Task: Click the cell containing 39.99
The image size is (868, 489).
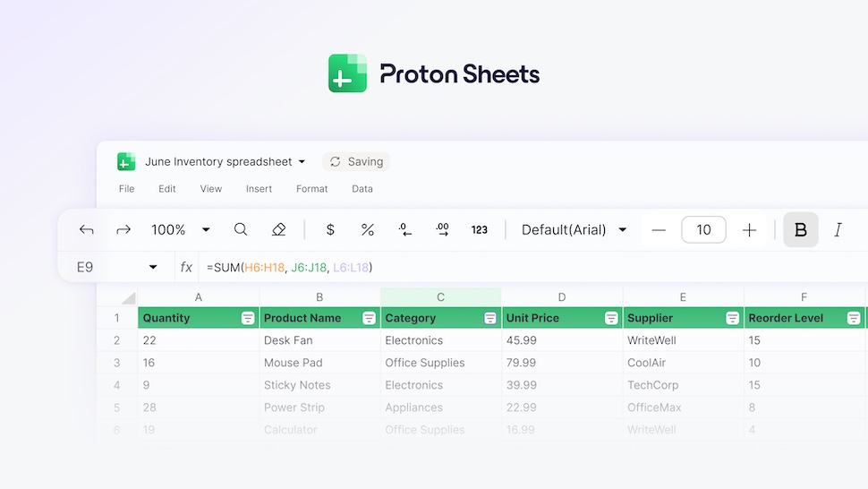Action: [562, 385]
